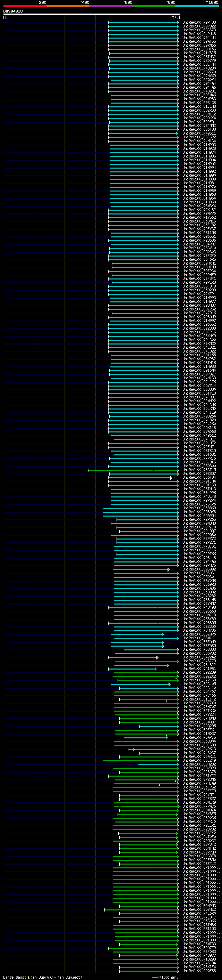Viewport: 222px width, 980px height.
Task: Select the UniRef100_C0QES8 hit label
Action: pyautogui.click(x=199, y=971)
